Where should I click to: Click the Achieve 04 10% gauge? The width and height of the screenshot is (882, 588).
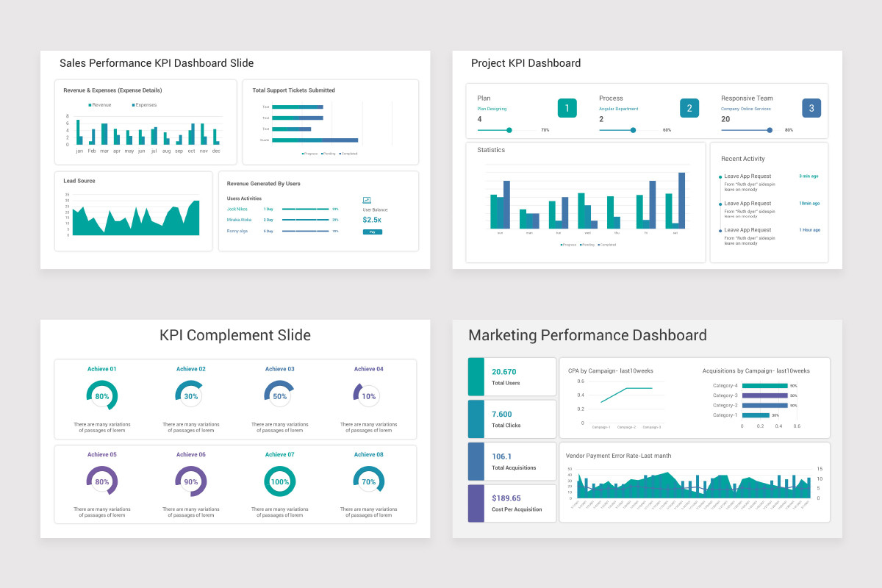point(368,395)
